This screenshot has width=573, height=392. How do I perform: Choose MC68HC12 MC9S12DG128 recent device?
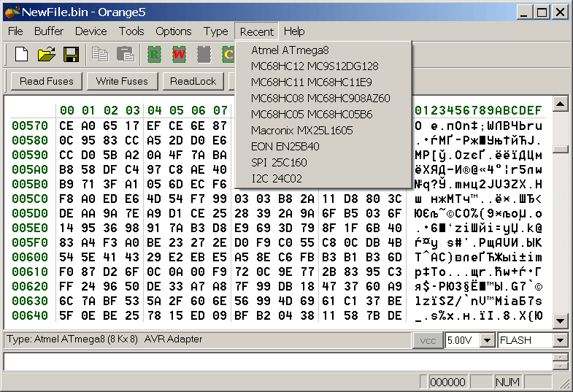click(323, 66)
